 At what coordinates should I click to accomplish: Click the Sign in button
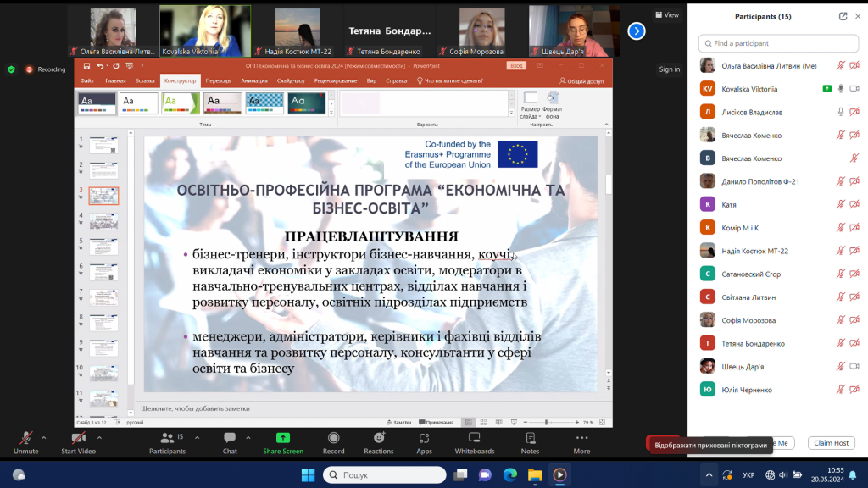(x=670, y=69)
